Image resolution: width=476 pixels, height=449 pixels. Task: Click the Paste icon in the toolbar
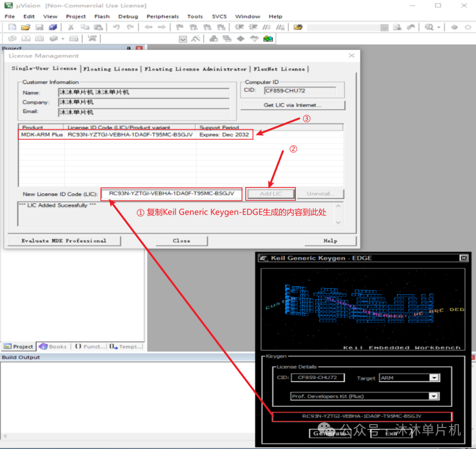(x=98, y=27)
